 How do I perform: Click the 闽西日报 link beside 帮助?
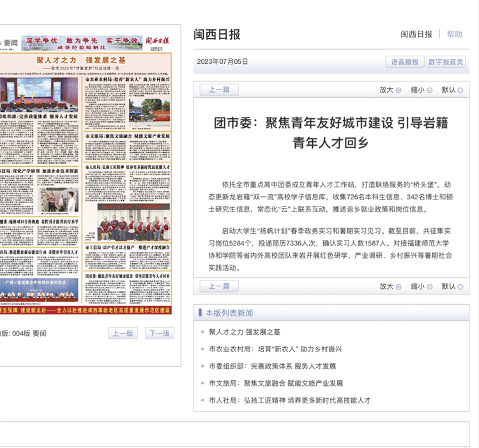(416, 34)
